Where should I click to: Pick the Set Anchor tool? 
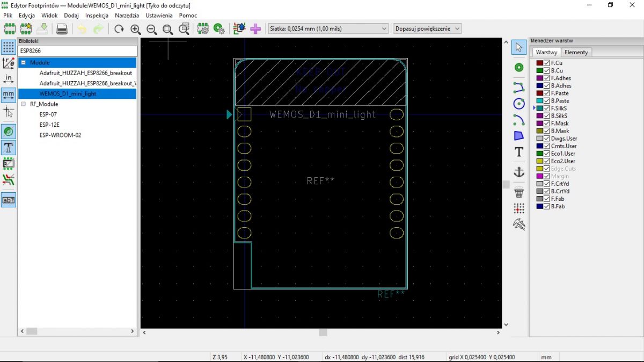[x=518, y=172]
